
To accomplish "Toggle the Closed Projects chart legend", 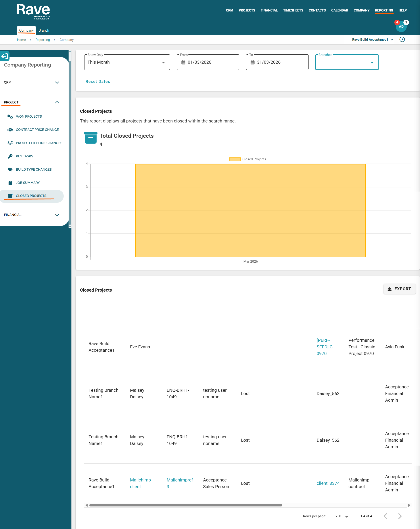I will 248,159.
